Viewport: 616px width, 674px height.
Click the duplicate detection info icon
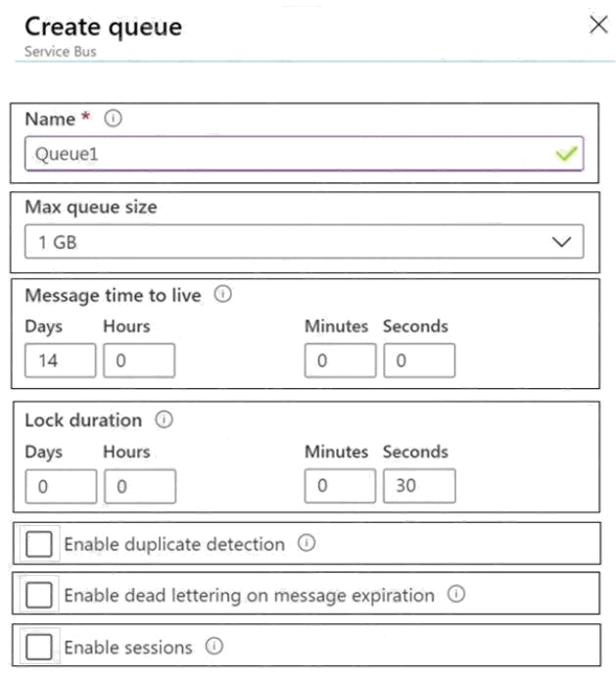tap(307, 543)
